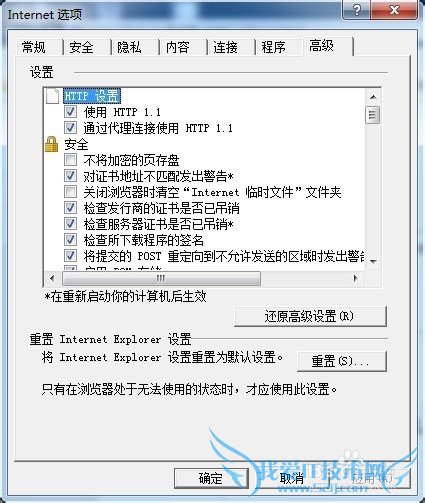Check the clear Internet temporary files on close option
Screen dimensions: 425x503
[x=70, y=192]
